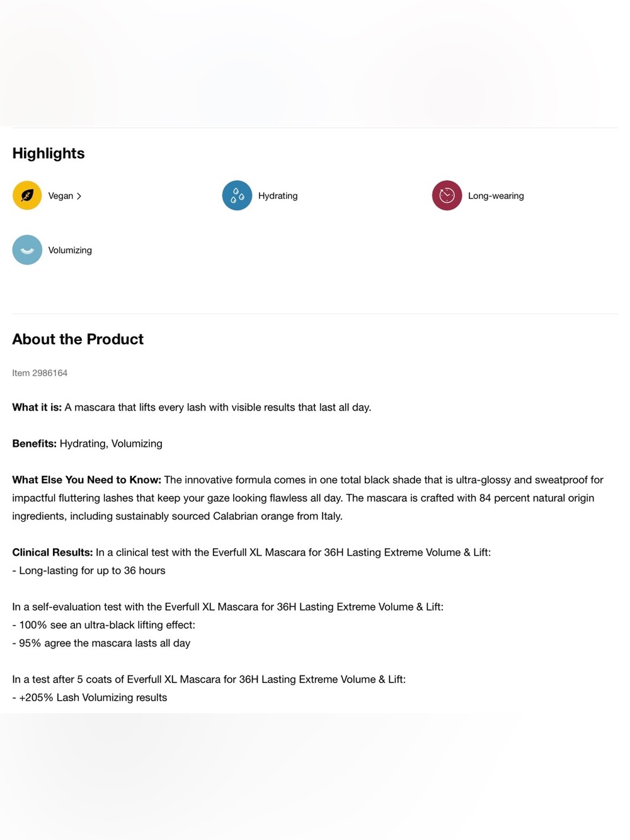Click the '+205% Lash Volumizing results' line
This screenshot has width=630, height=840.
tap(89, 698)
